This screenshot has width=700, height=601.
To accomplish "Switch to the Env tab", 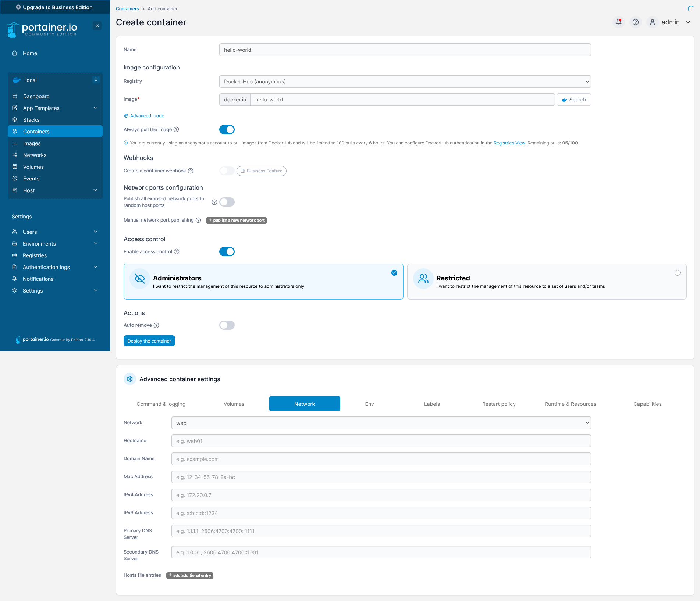I will [x=369, y=404].
